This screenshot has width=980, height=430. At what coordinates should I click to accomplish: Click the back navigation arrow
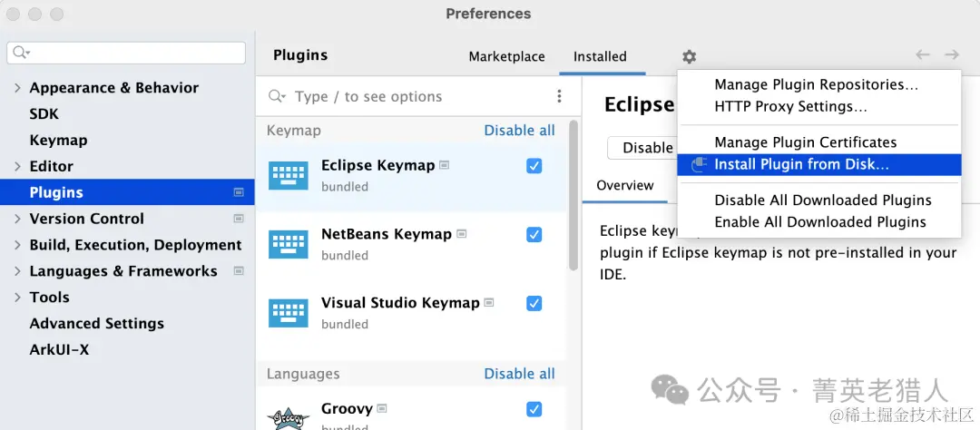(923, 55)
